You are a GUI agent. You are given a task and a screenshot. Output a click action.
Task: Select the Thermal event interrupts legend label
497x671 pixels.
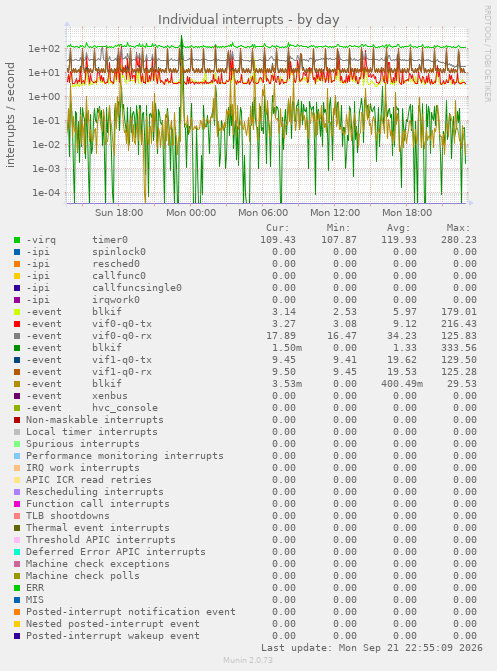pos(98,528)
